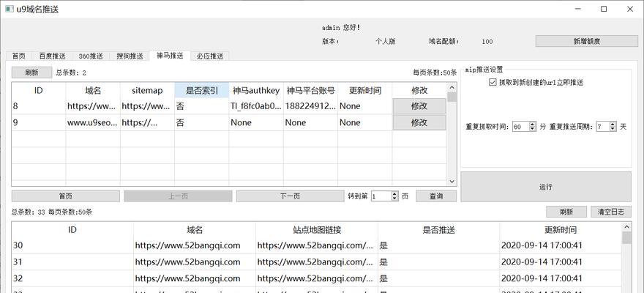Click the u9域名推送 app icon in title bar

click(x=9, y=9)
